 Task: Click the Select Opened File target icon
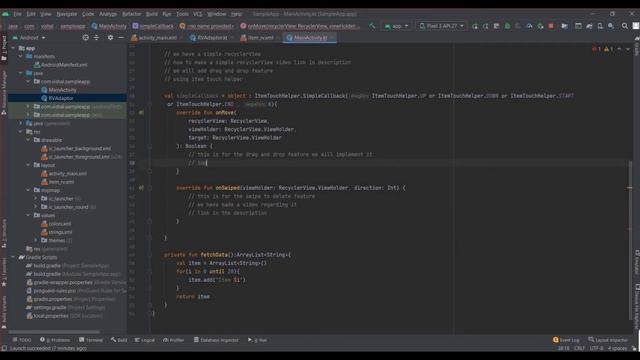85,38
